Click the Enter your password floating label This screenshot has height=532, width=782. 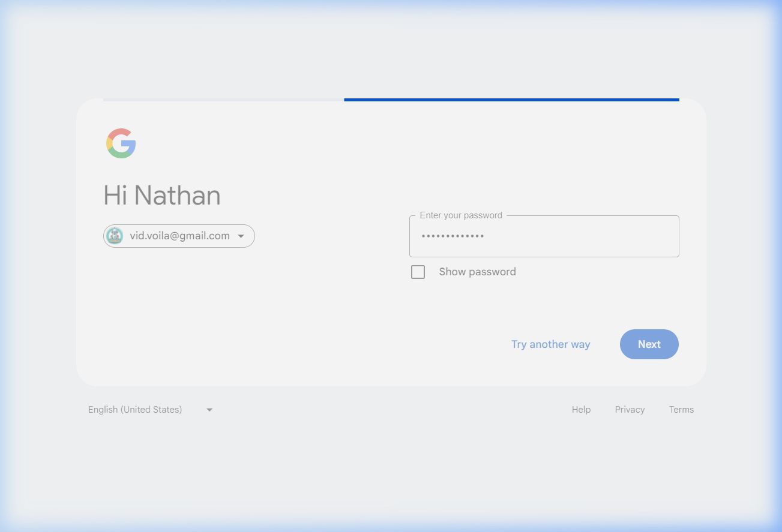point(461,215)
